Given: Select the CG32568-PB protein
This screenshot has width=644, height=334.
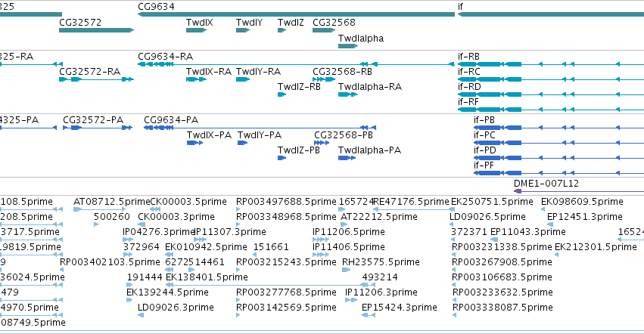Looking at the screenshot, I should 322,143.
